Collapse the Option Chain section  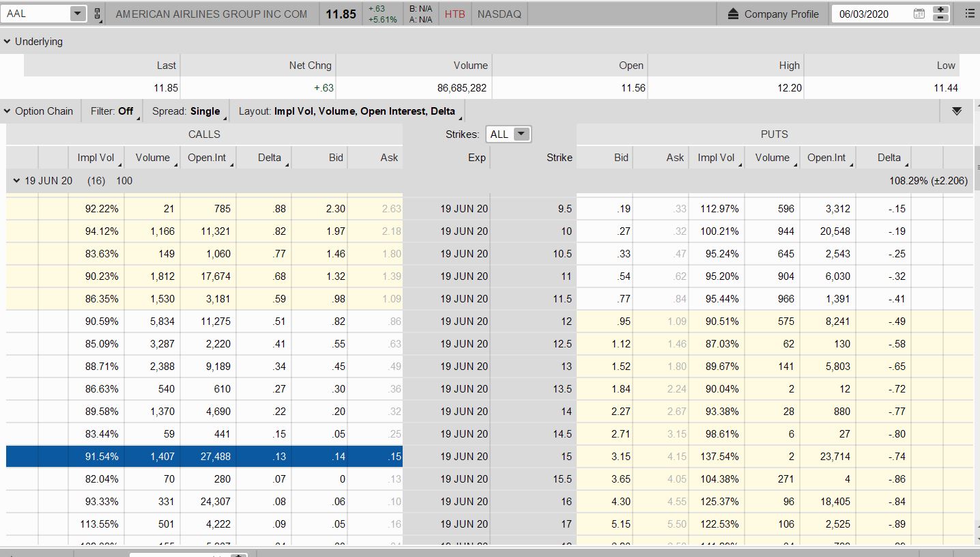[x=8, y=111]
